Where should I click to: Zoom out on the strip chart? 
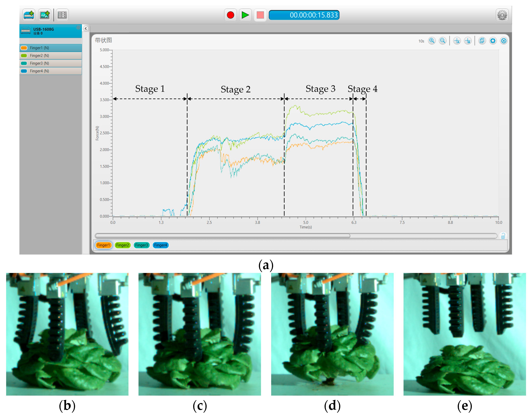pos(443,41)
